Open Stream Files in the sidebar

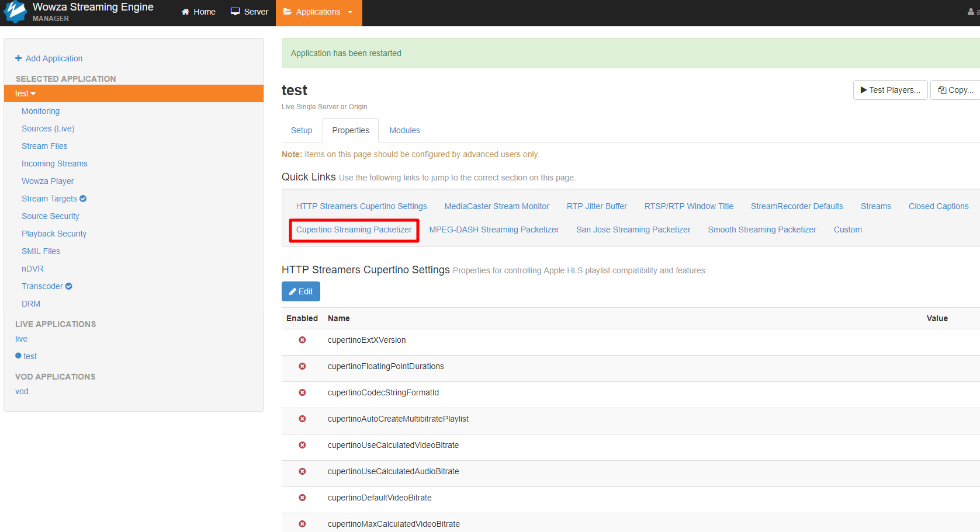(x=44, y=146)
